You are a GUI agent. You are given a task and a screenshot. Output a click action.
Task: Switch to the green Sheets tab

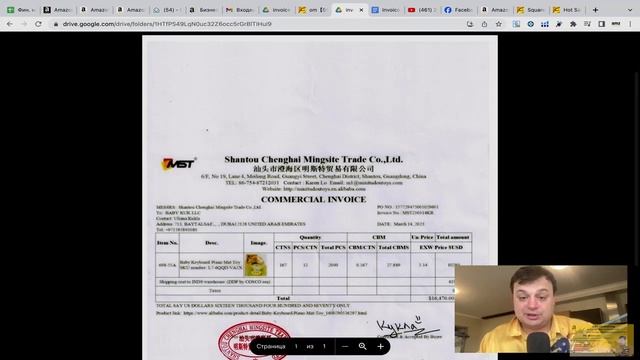[21, 10]
